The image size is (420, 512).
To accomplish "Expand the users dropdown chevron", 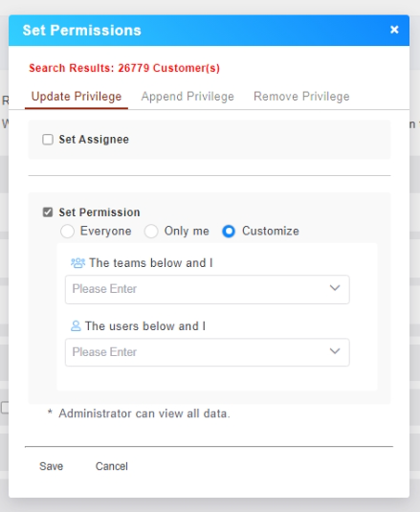I will [x=335, y=351].
